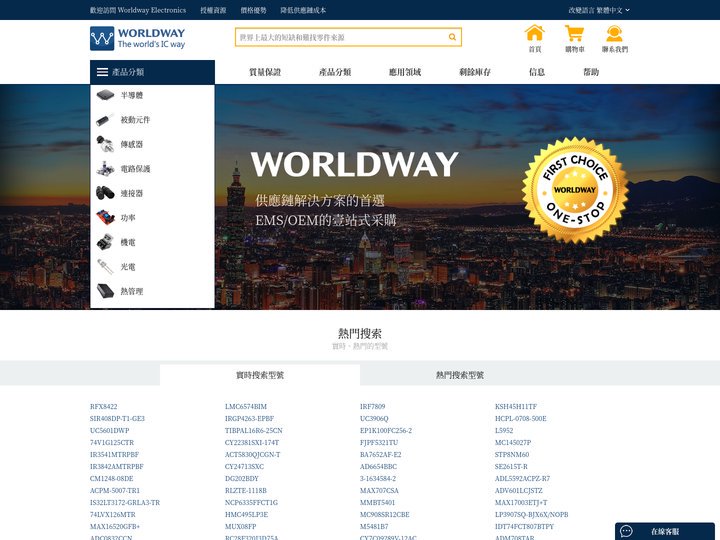Open the 購物車 shopping cart icon
Screen dimensions: 720x540
[574, 34]
